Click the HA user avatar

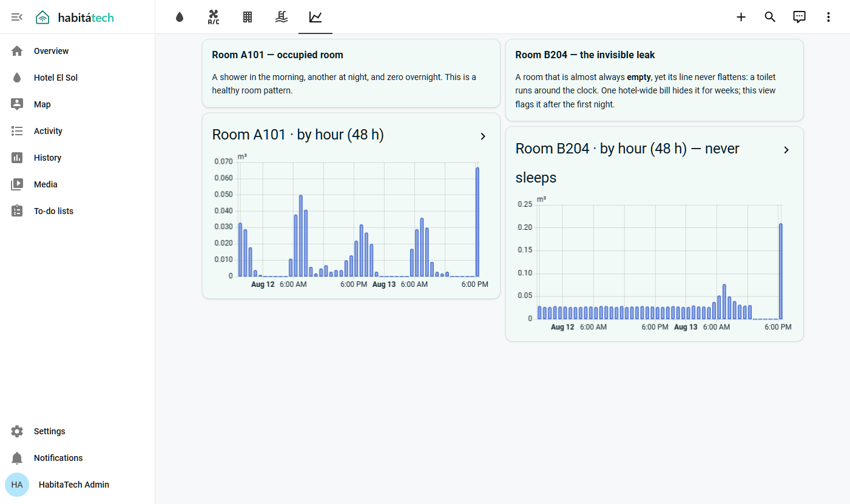click(17, 485)
